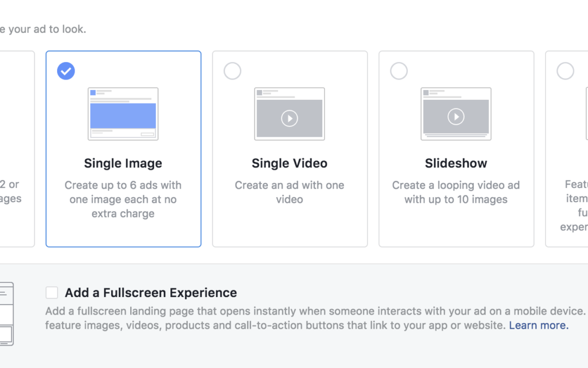Click the partially visible card on the left edge
Image resolution: width=588 pixels, height=368 pixels.
[16, 149]
